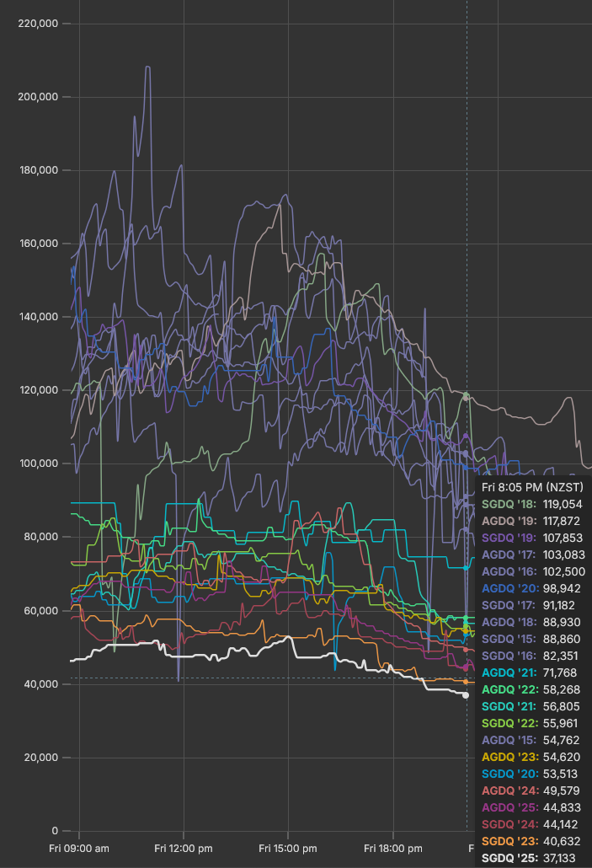Click the 100,000 y-axis label
This screenshot has height=868, width=592.
click(39, 463)
